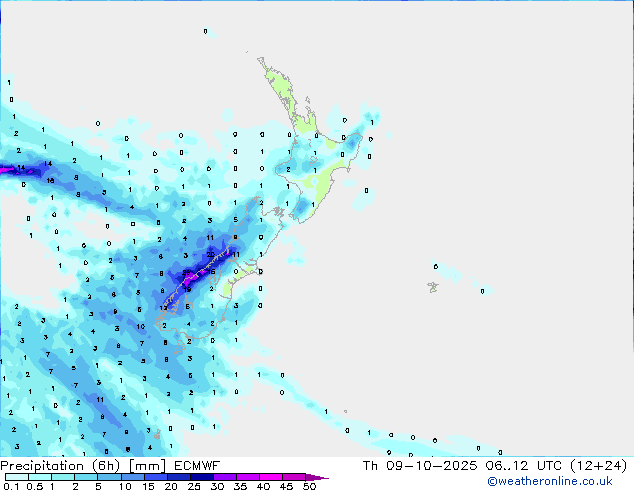Click the Th 09-10-2025 date label
Screen dimensions: 634x490
420,466
